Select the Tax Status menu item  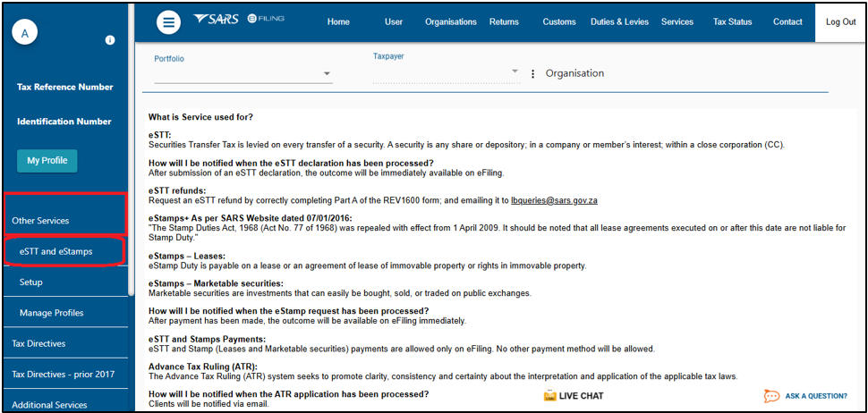(x=732, y=22)
